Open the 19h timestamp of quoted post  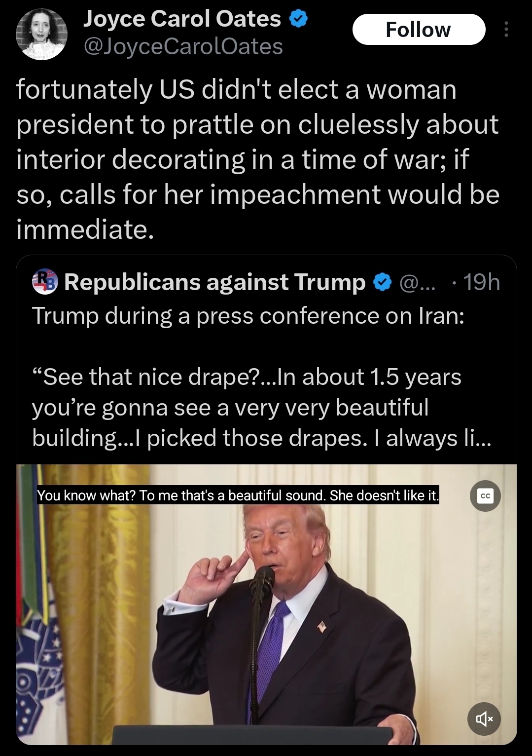(x=481, y=282)
